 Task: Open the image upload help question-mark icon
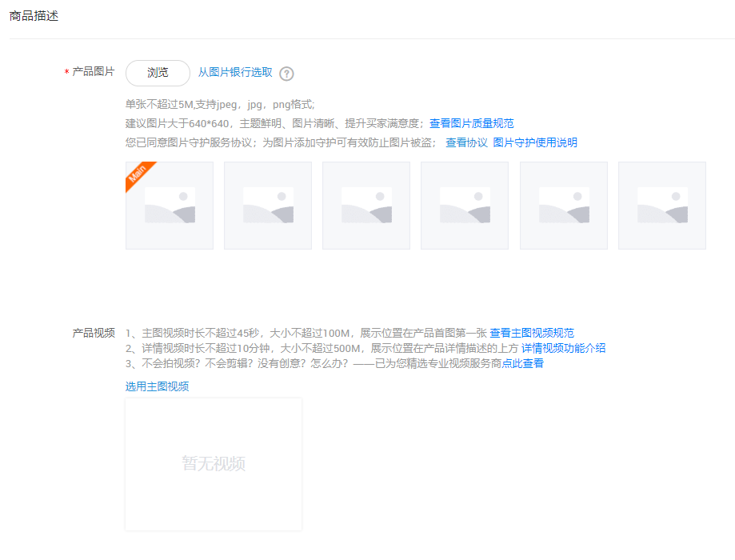click(x=286, y=73)
